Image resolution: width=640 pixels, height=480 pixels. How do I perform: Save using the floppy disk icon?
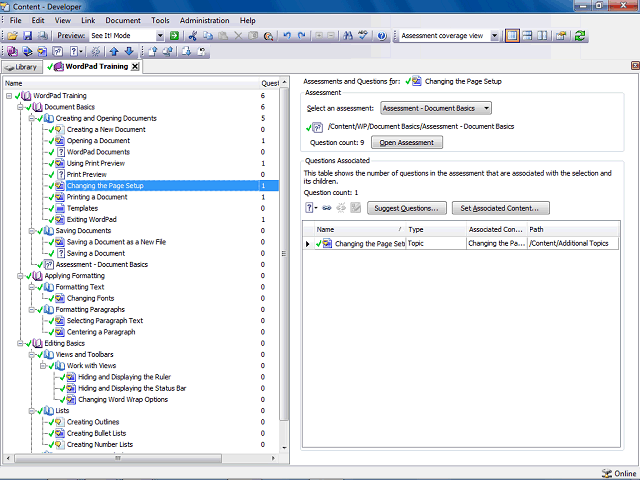coord(27,36)
